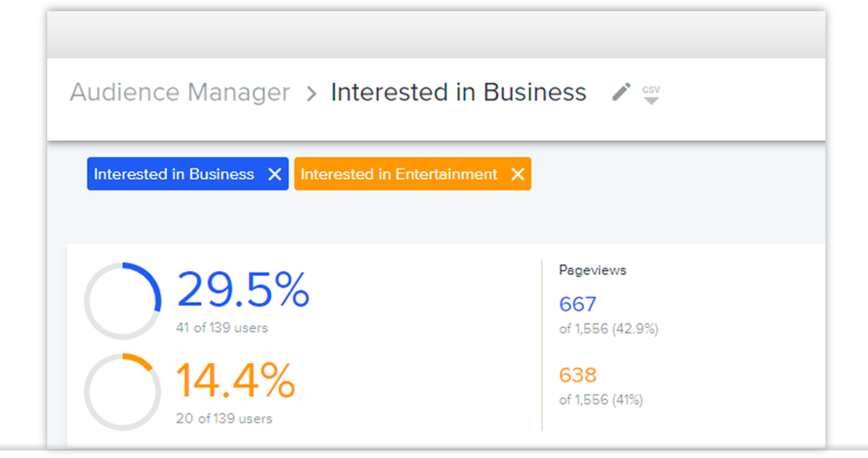Screen dimensions: 868x458
Task: Click the Interested in Business page title
Action: click(x=458, y=92)
